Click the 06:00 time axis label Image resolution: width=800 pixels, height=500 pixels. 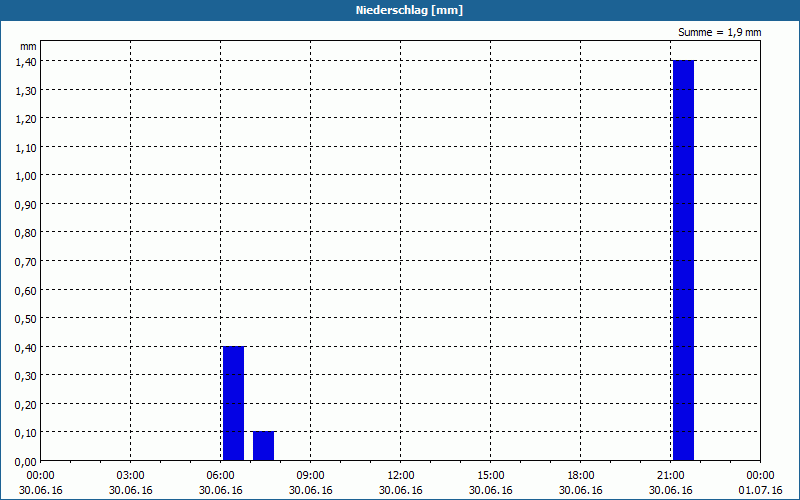click(220, 476)
